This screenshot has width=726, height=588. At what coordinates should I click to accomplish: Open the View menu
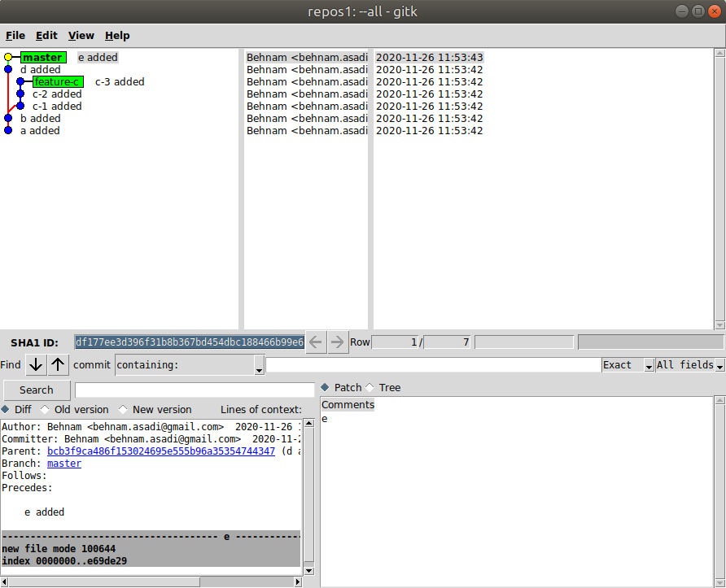[x=81, y=36]
